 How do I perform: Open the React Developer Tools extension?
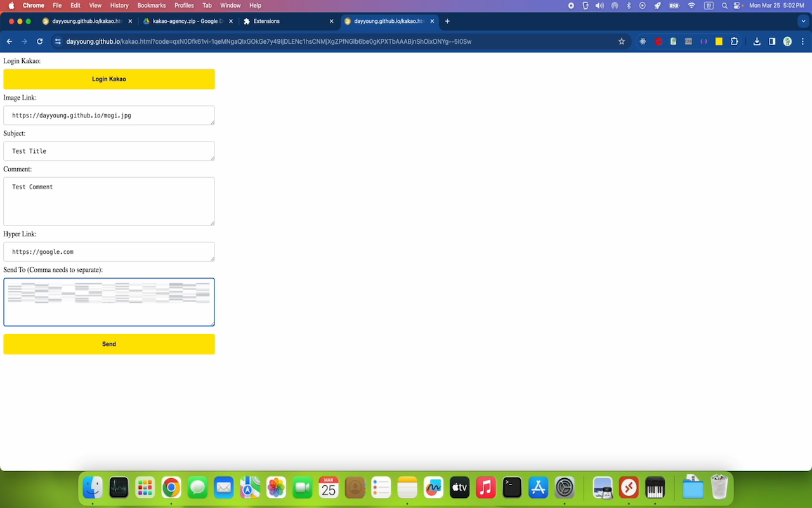643,41
